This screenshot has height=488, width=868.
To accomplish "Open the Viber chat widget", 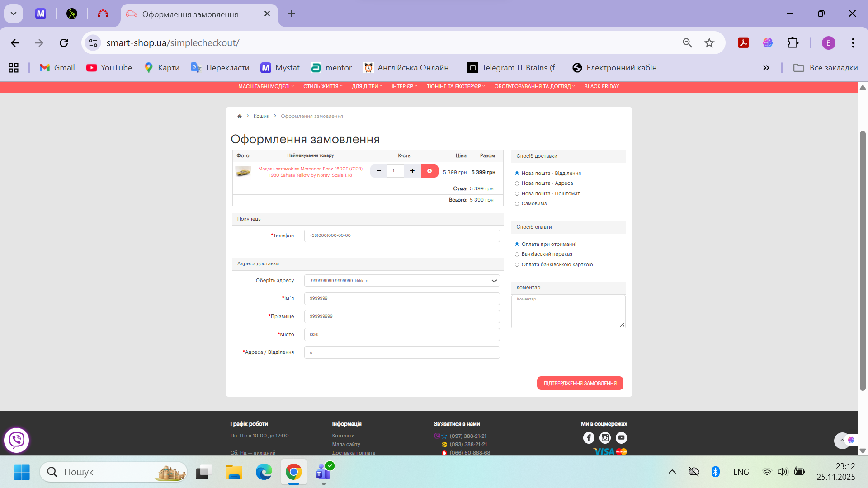I will tap(17, 440).
